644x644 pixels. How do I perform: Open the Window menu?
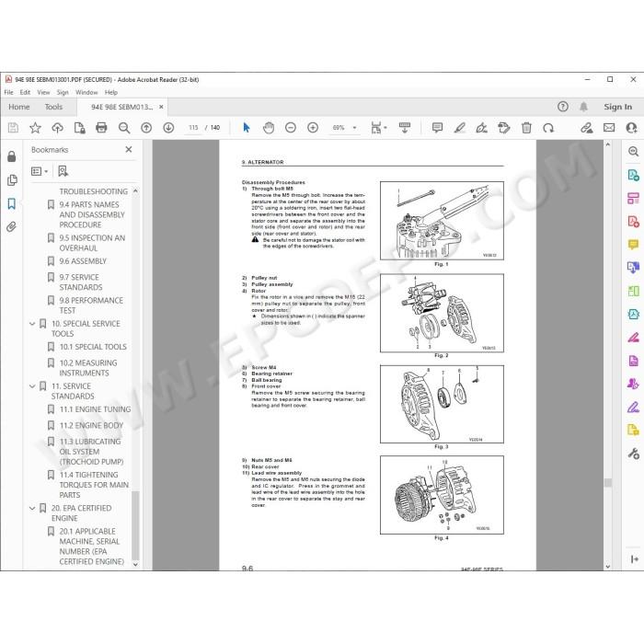(86, 92)
